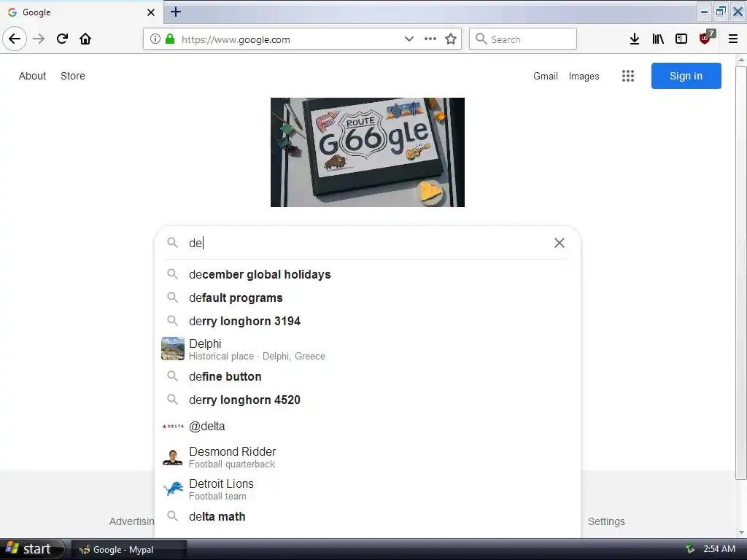Open page actions three-dot menu

pyautogui.click(x=430, y=39)
